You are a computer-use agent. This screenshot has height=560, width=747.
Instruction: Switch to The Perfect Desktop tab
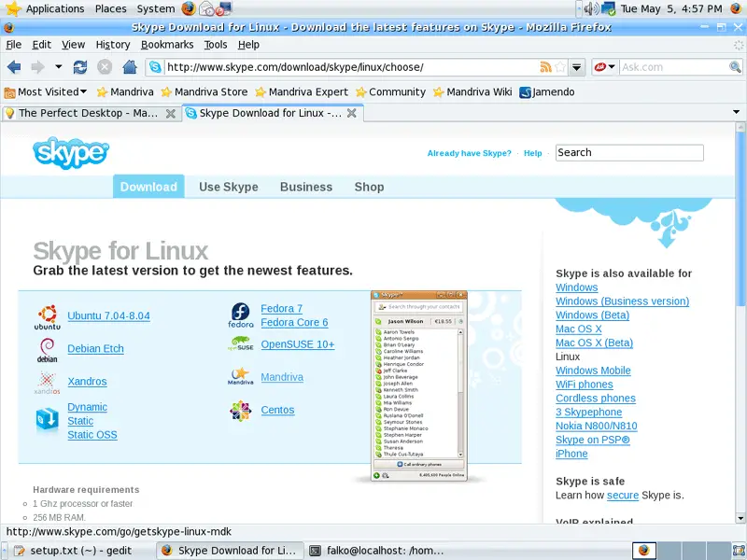coord(91,113)
